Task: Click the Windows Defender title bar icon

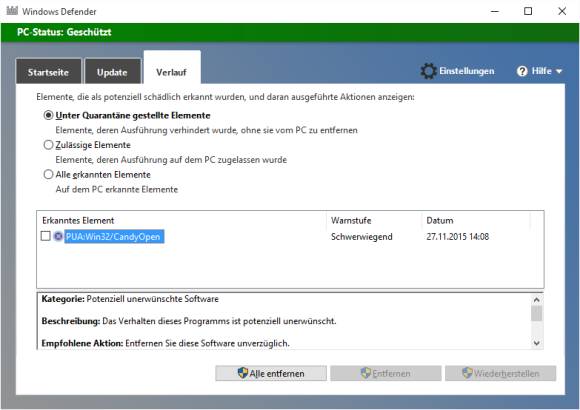Action: click(x=12, y=10)
